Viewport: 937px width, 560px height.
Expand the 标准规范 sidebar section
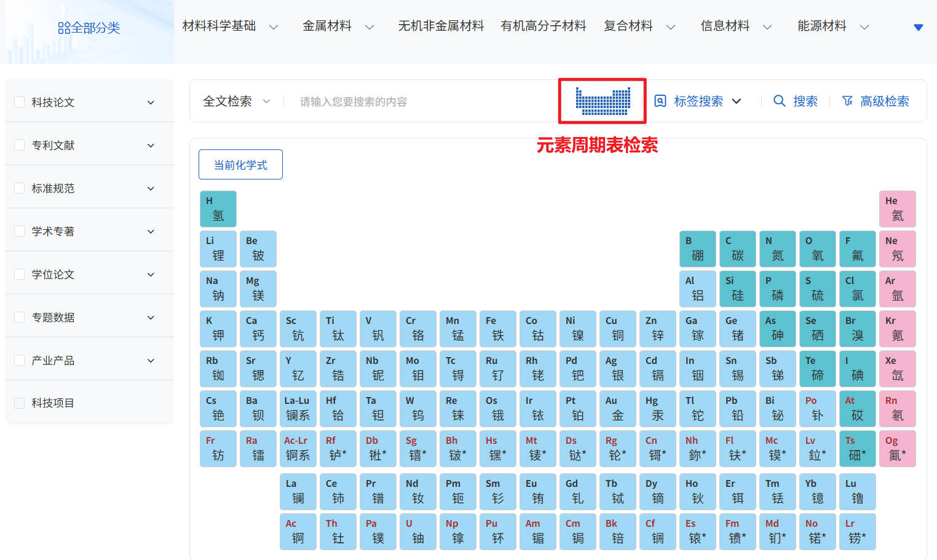click(x=151, y=188)
